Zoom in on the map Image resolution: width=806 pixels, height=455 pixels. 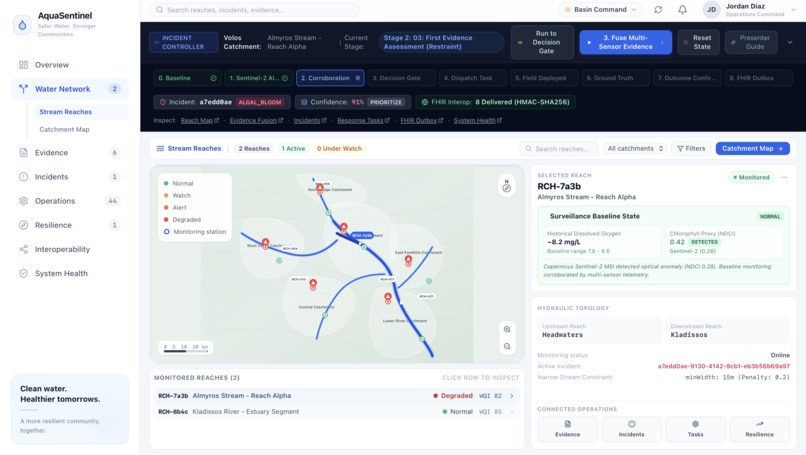coord(507,329)
